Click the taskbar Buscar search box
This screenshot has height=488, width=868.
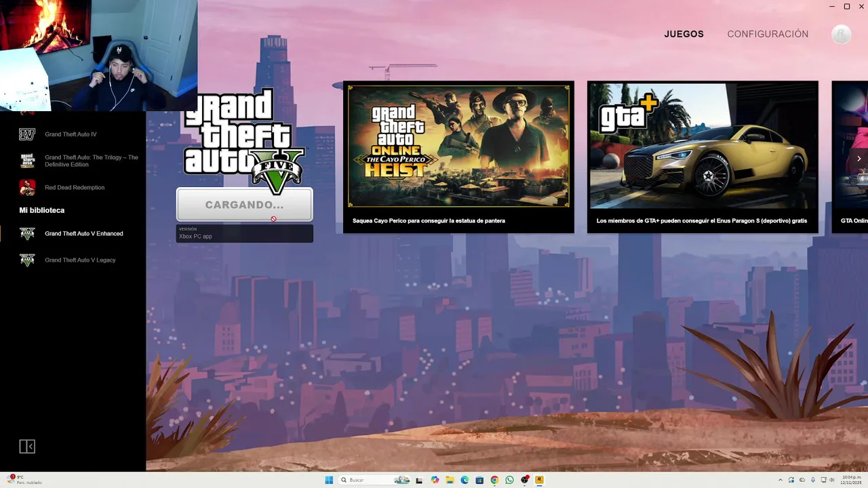click(x=374, y=480)
